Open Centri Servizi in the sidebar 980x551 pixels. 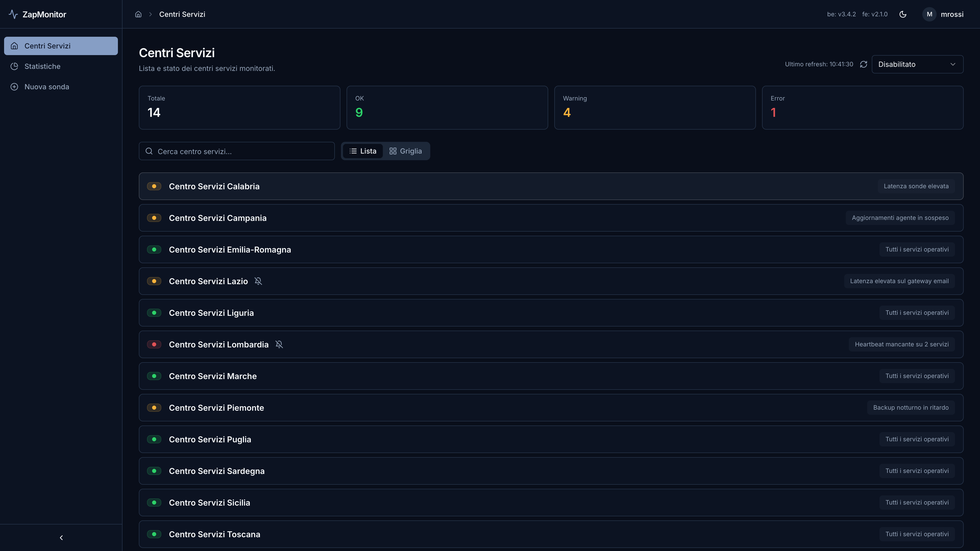(x=61, y=46)
